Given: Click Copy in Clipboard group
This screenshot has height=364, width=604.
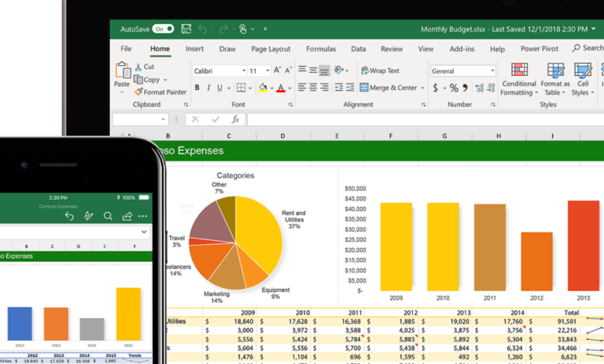Looking at the screenshot, I should coord(147,79).
